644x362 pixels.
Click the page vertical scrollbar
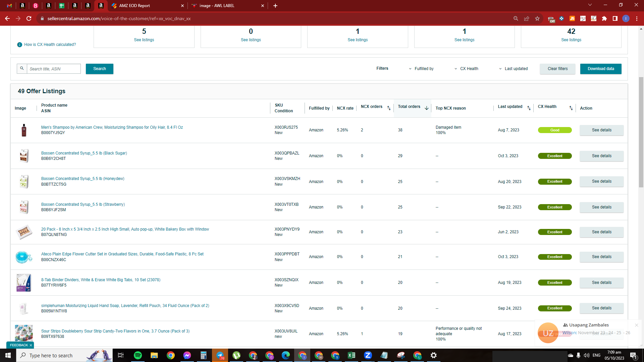pos(641,132)
